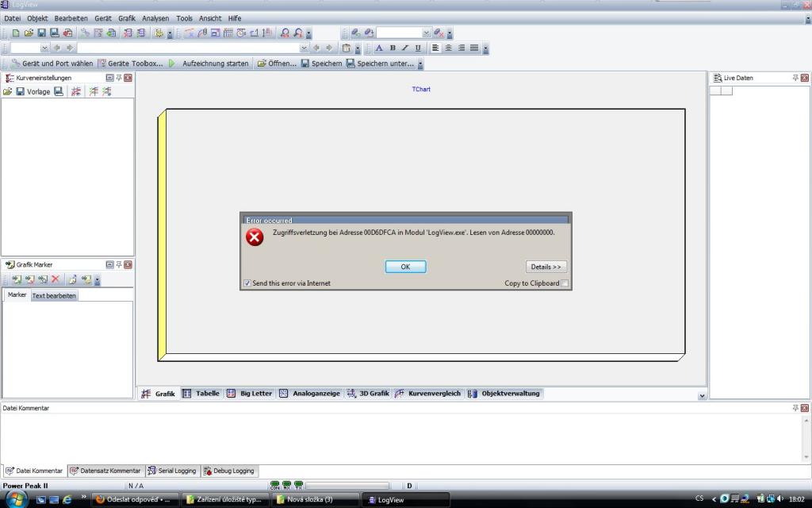Click the red X delete marker icon
This screenshot has height=508, width=812.
56,279
